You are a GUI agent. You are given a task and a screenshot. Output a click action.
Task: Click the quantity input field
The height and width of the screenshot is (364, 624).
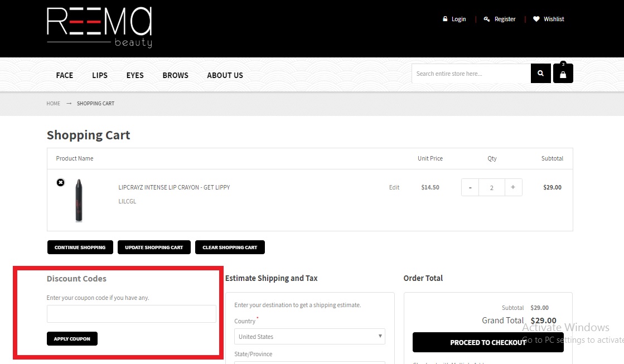pyautogui.click(x=491, y=187)
